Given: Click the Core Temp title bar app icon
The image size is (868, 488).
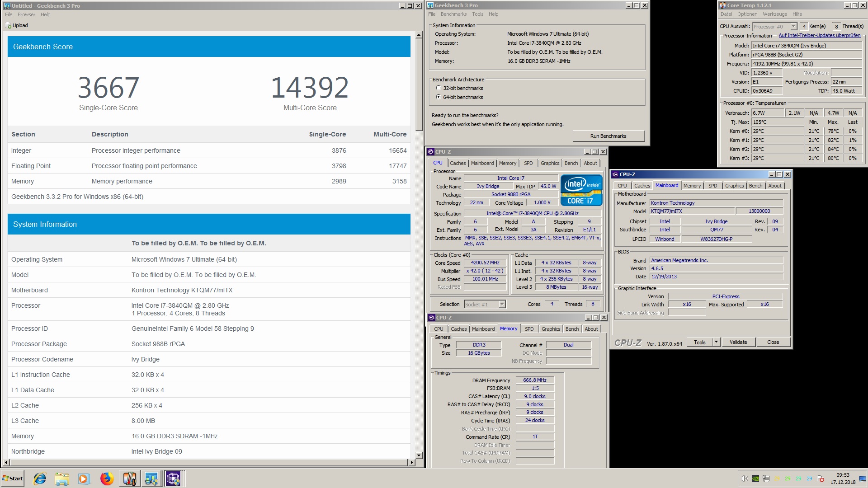Looking at the screenshot, I should 723,5.
